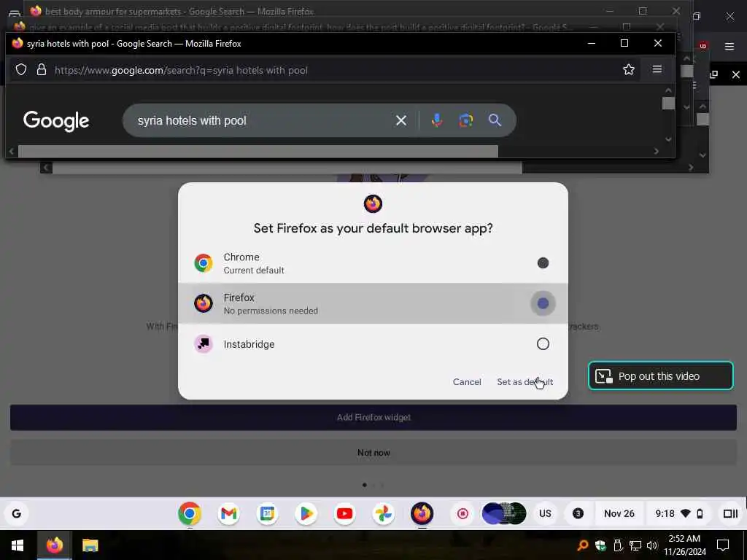747x560 pixels.
Task: Start voice search with microphone icon
Action: pos(436,120)
